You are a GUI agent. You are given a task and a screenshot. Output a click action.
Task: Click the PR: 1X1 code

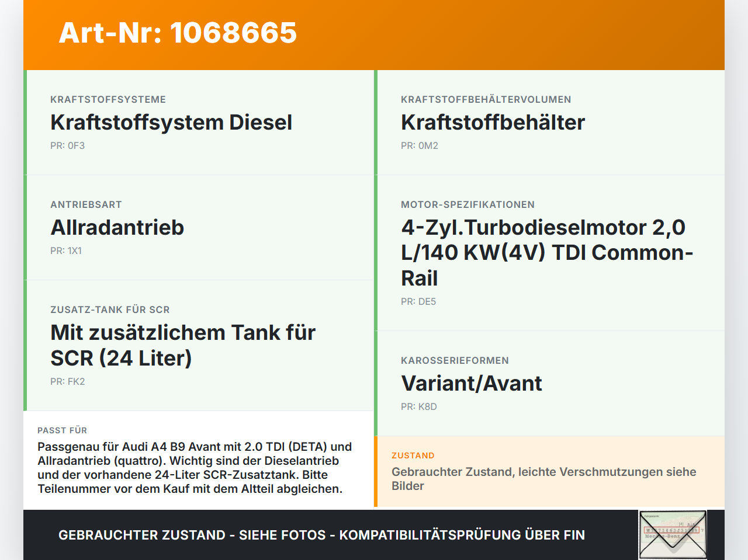pos(66,251)
